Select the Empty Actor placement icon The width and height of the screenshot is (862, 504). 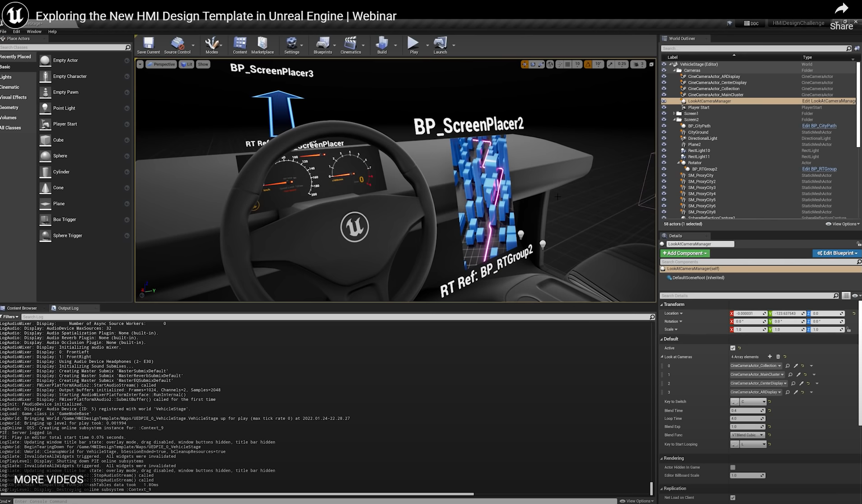[x=45, y=61]
